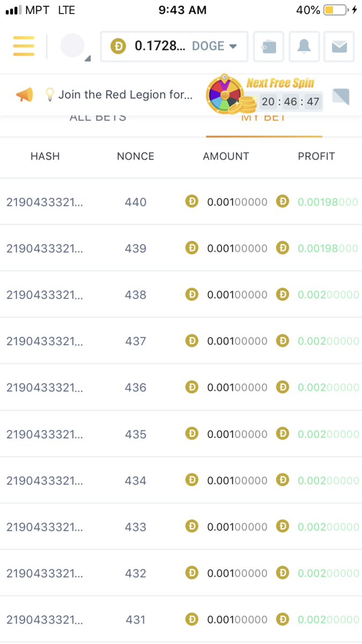Screen dimensions: 362x644
Task: Open the notifications bell
Action: tap(304, 47)
